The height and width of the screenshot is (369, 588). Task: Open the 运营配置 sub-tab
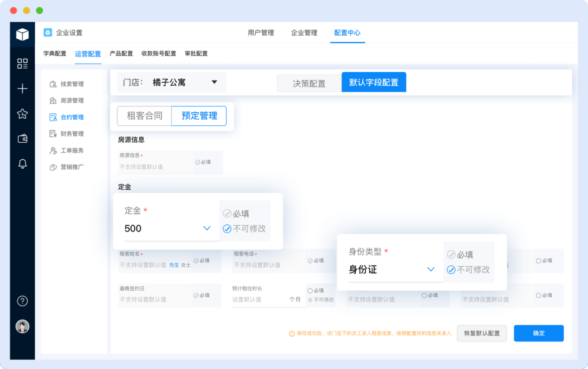coord(88,54)
